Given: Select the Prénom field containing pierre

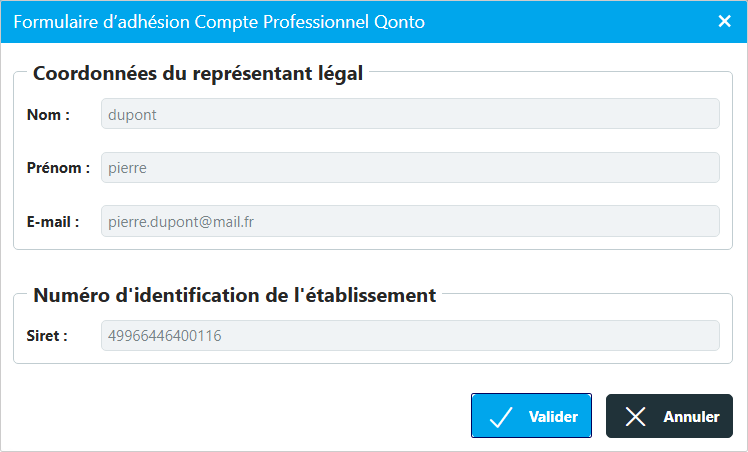Looking at the screenshot, I should pos(410,167).
